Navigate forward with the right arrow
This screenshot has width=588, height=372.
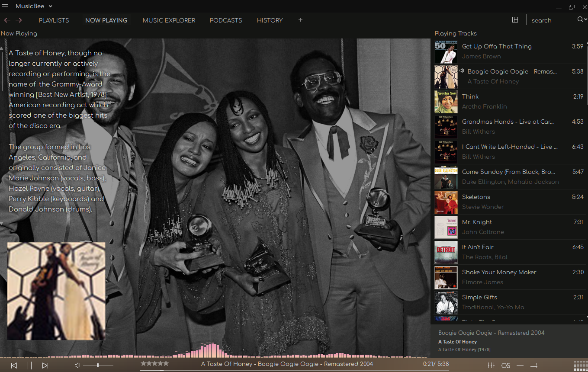(x=19, y=20)
